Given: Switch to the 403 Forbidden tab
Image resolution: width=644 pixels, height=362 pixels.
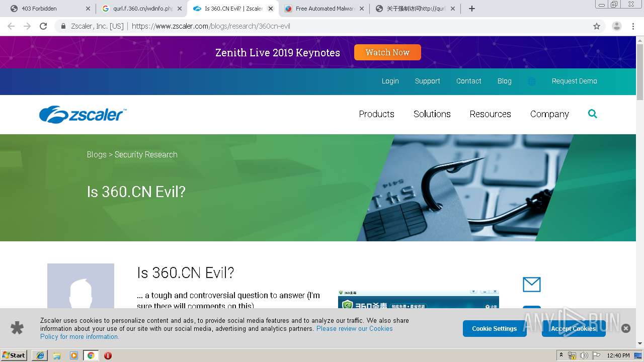Looking at the screenshot, I should click(x=49, y=9).
